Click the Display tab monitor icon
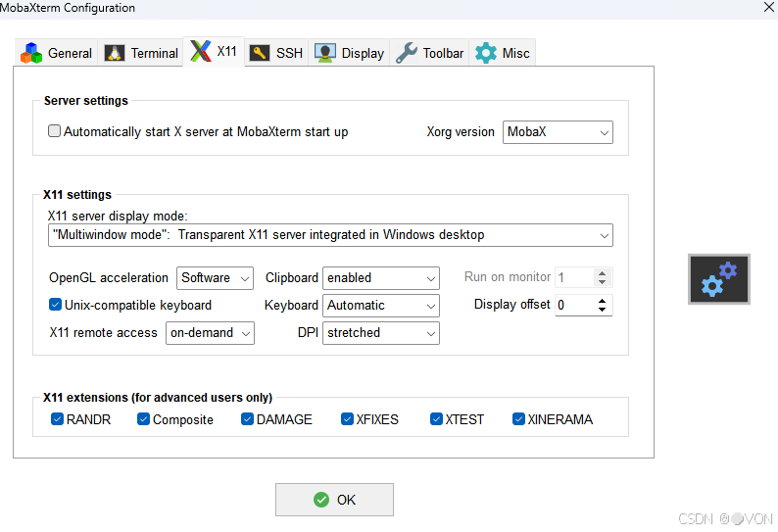The image size is (778, 532). pos(325,53)
